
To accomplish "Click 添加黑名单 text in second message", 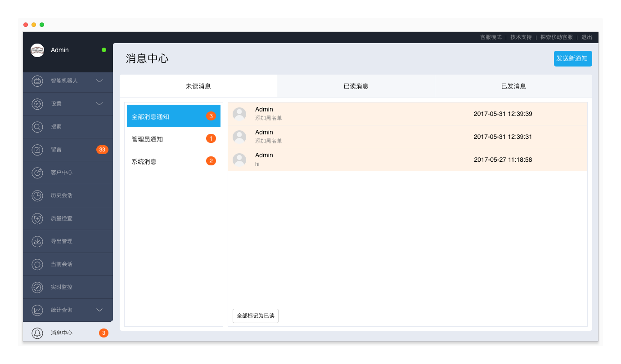I will click(269, 141).
